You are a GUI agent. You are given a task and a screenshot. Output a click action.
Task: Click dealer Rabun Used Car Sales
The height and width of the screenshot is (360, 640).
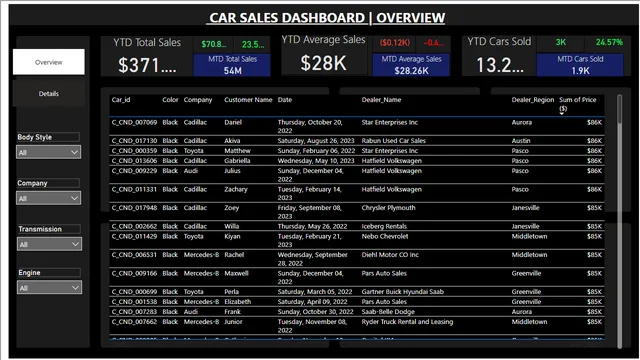tap(393, 140)
